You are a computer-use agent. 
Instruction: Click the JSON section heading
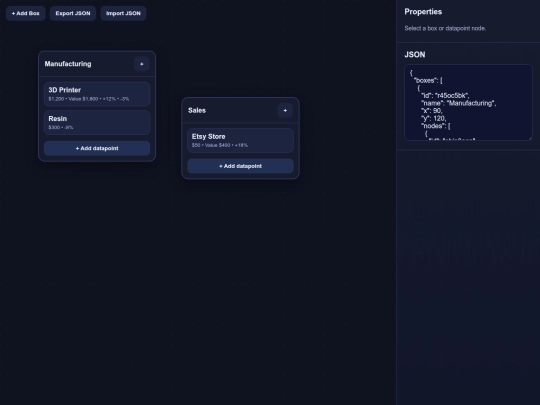[415, 55]
